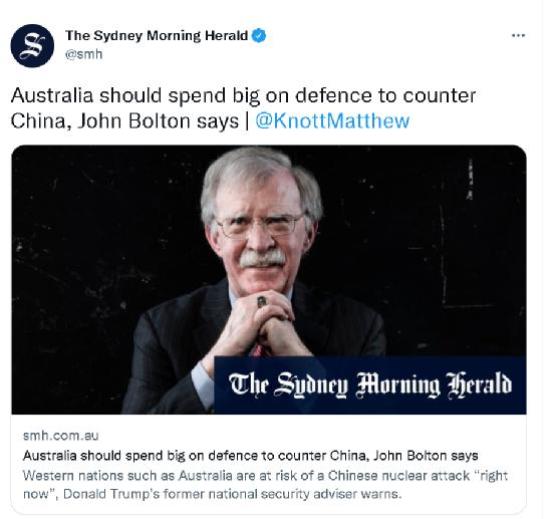The image size is (556, 519).
Task: Visit the @smh handle
Action: (x=84, y=54)
